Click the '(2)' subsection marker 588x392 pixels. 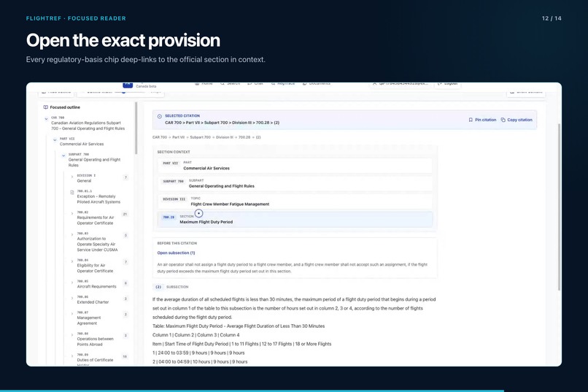(x=158, y=287)
